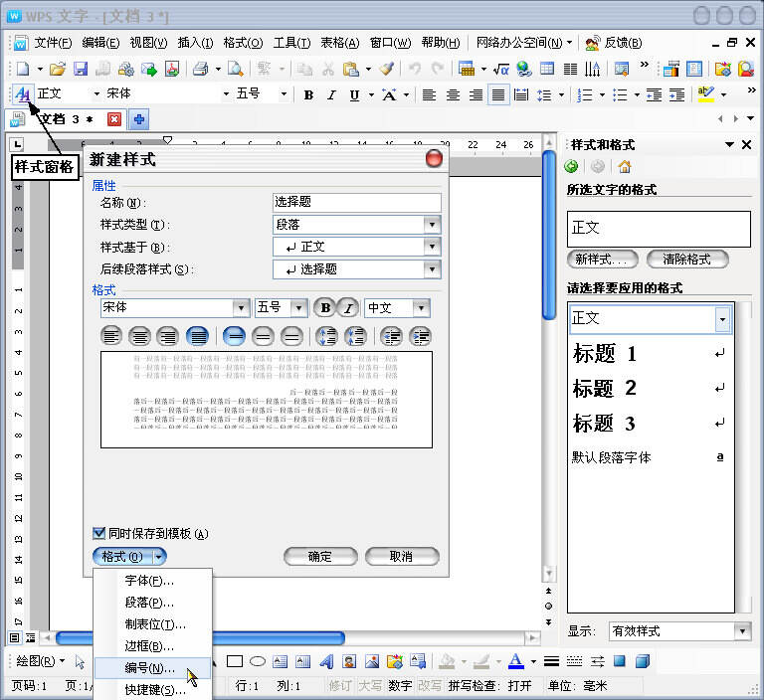Select right align in new style dialog
Image resolution: width=764 pixels, height=700 pixels.
(168, 336)
